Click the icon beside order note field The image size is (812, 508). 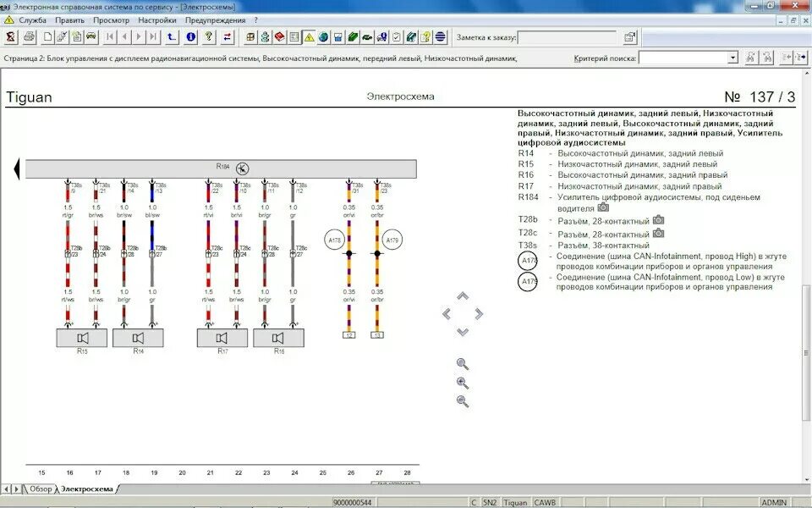pos(629,36)
